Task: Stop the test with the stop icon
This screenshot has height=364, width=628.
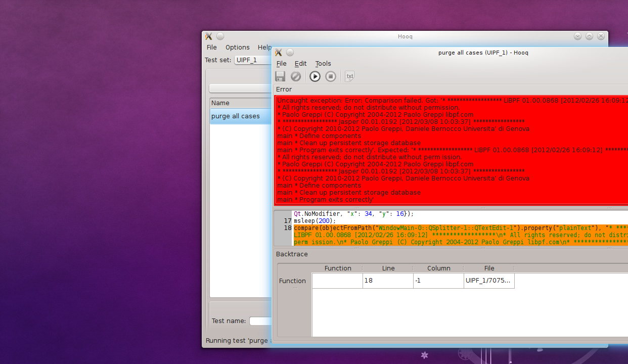Action: [x=331, y=76]
